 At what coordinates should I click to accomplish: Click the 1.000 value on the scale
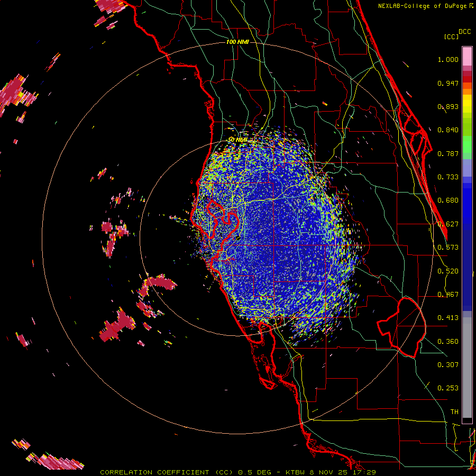click(x=448, y=59)
